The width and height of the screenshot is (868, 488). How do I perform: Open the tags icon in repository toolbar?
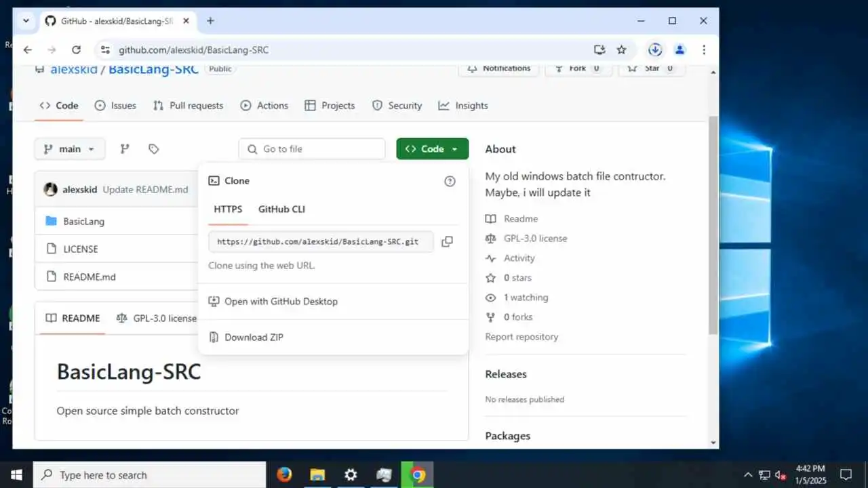pyautogui.click(x=154, y=149)
